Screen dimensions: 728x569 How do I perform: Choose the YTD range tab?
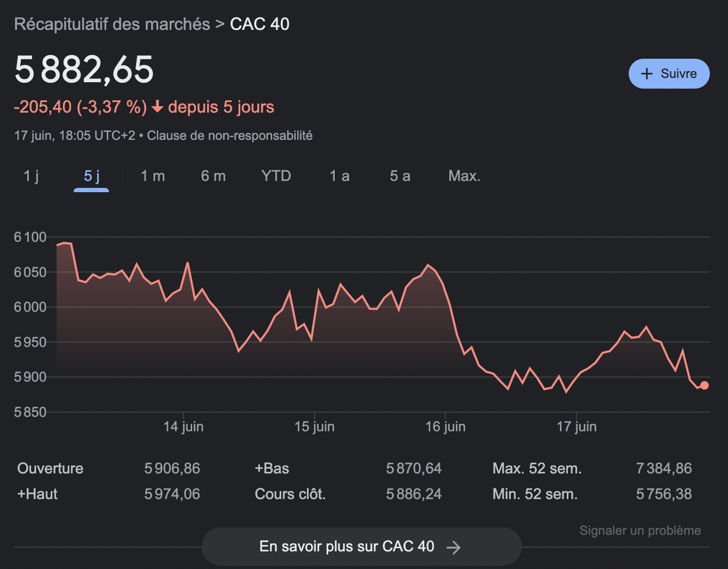click(276, 176)
